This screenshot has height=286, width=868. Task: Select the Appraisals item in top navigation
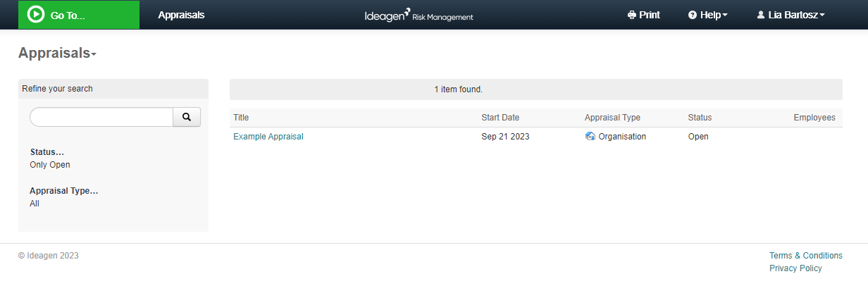(181, 15)
